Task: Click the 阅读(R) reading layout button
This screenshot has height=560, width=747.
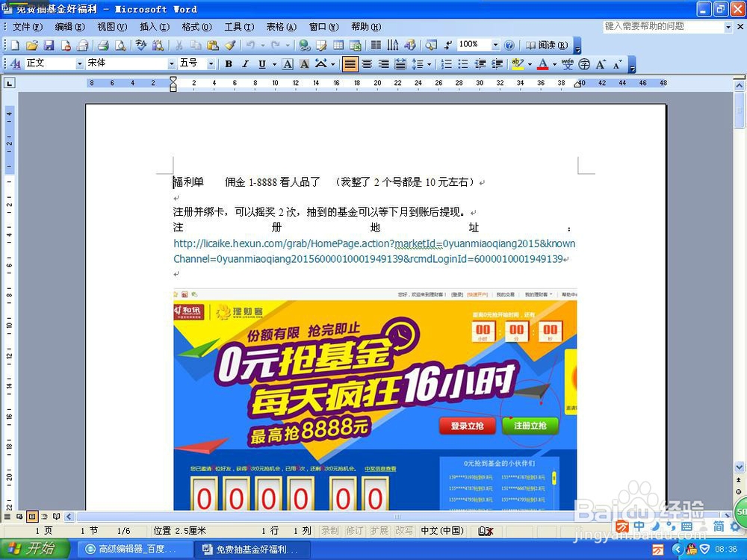Action: point(547,46)
